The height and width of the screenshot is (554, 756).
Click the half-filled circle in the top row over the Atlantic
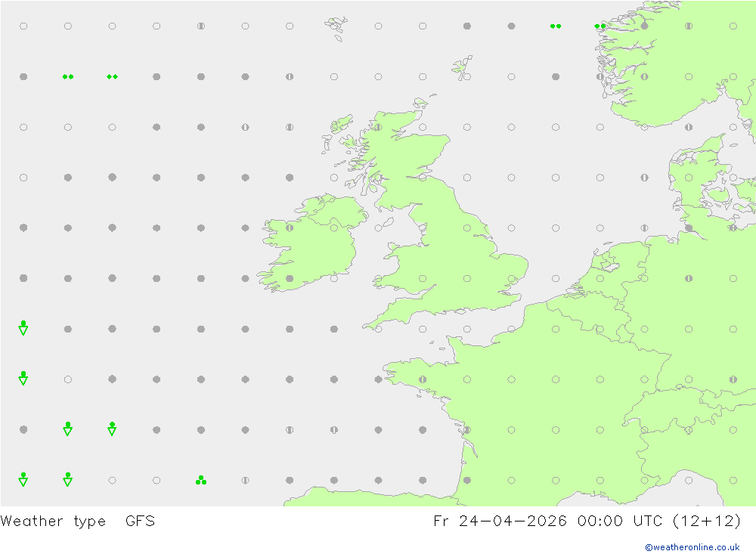201,26
